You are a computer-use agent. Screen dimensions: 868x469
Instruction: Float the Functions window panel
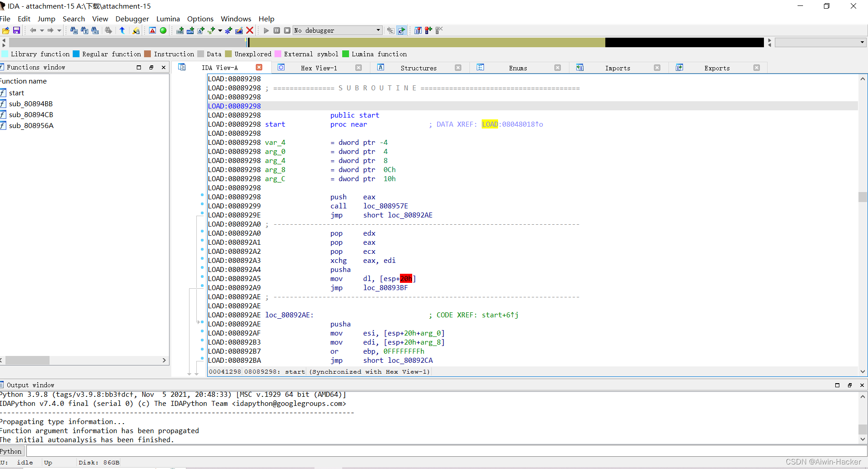click(151, 67)
